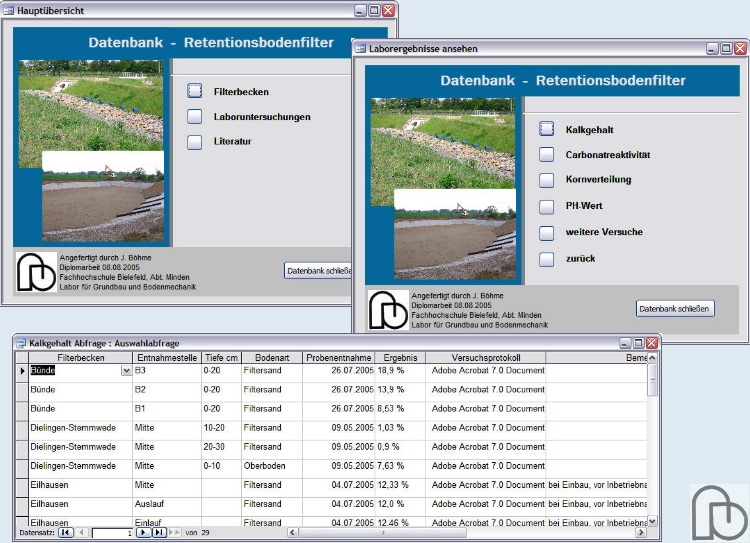Open the Literatur section via its button

[x=195, y=142]
